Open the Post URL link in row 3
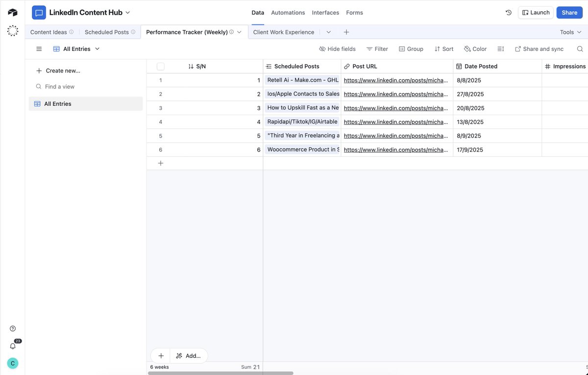588x375 pixels. 395,108
